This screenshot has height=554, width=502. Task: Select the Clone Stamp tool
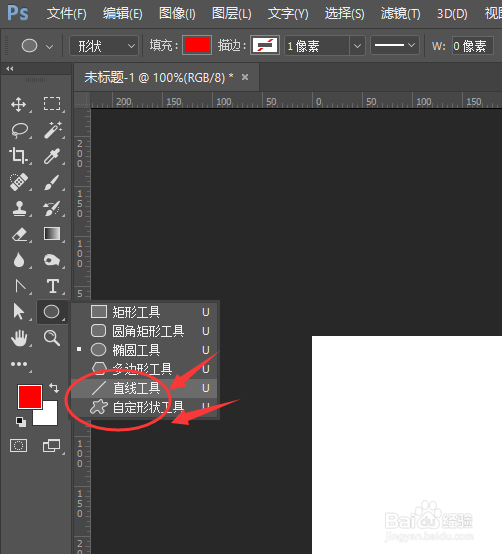click(x=19, y=208)
